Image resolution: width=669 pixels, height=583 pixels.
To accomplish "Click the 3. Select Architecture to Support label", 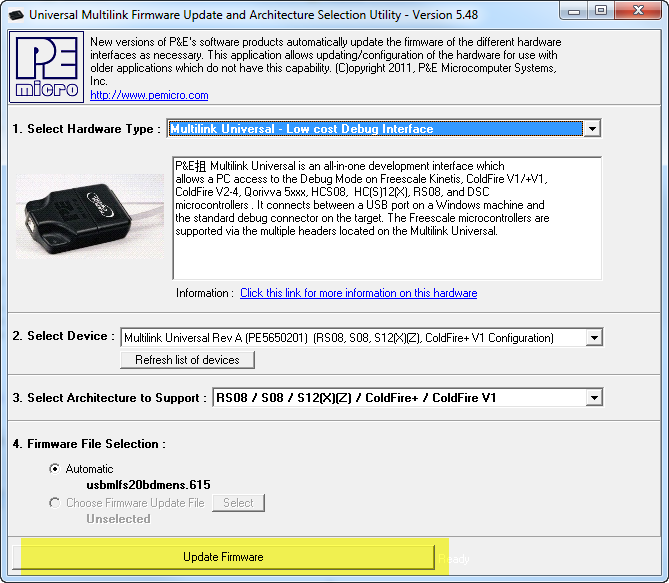I will tap(109, 398).
